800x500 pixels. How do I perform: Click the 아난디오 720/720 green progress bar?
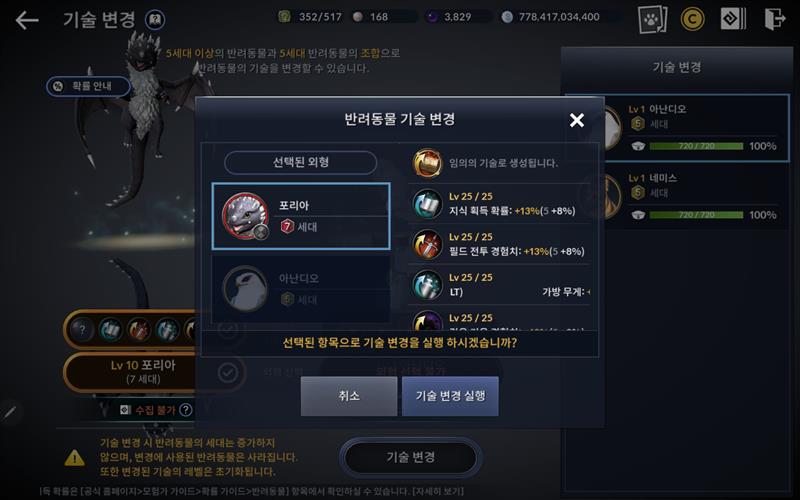[696, 146]
